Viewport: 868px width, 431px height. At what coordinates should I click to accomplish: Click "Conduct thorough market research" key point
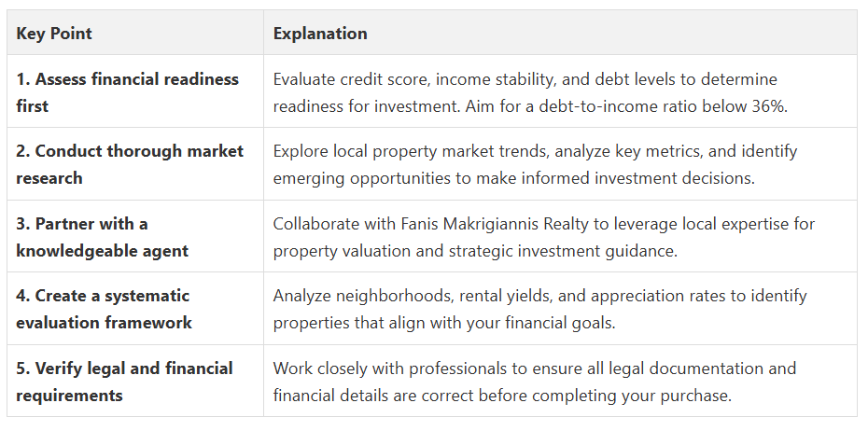coord(129,163)
